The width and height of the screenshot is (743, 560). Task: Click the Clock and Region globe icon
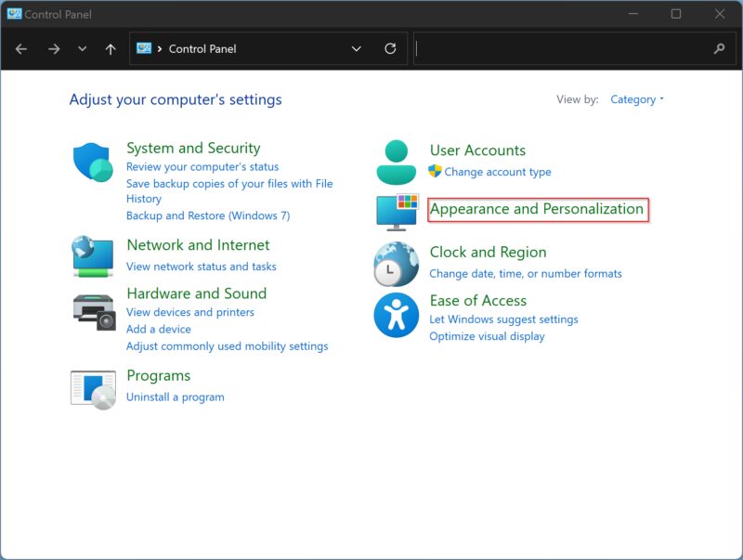pos(397,264)
